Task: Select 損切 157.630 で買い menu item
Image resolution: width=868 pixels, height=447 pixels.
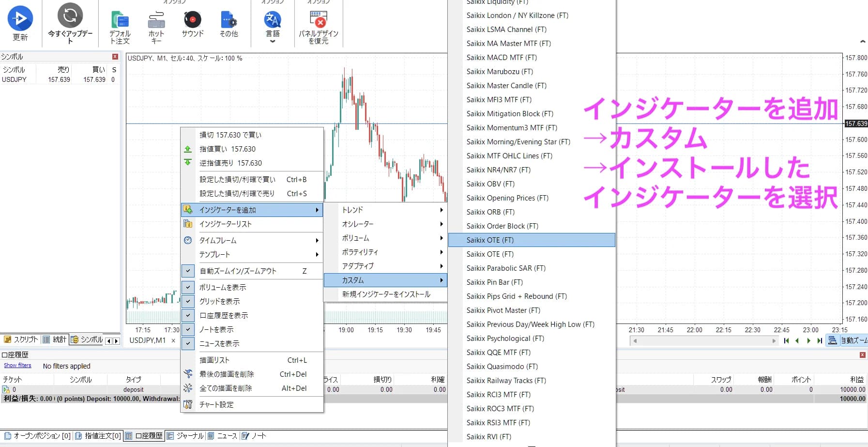Action: click(252, 135)
